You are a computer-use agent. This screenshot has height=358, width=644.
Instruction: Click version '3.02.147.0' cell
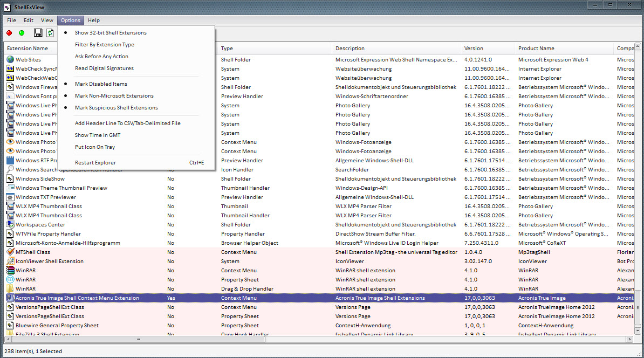point(478,261)
